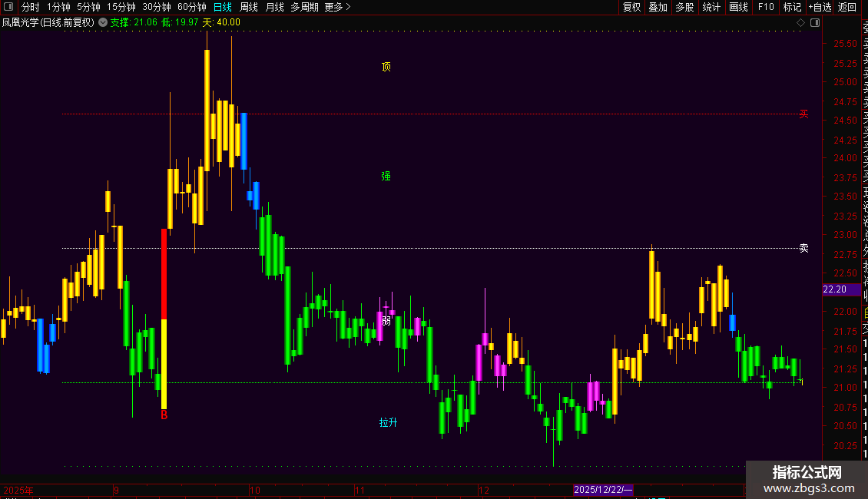Open the 多周期 multi-period view
Image resolution: width=868 pixels, height=499 pixels.
coord(304,7)
